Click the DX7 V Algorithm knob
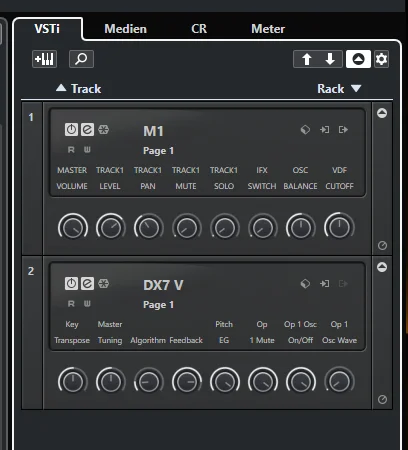Screen dimensions: 408x450 point(149,382)
